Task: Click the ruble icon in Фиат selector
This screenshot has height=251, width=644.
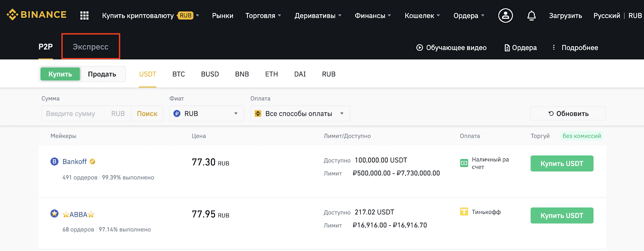Action: coord(177,114)
